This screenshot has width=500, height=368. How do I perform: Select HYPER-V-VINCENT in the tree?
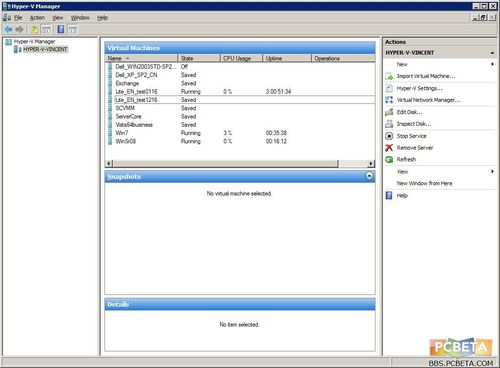tap(45, 49)
